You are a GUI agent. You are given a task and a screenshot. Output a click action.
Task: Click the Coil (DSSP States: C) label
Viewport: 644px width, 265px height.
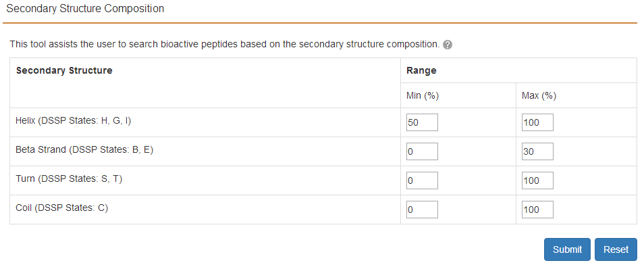click(61, 208)
